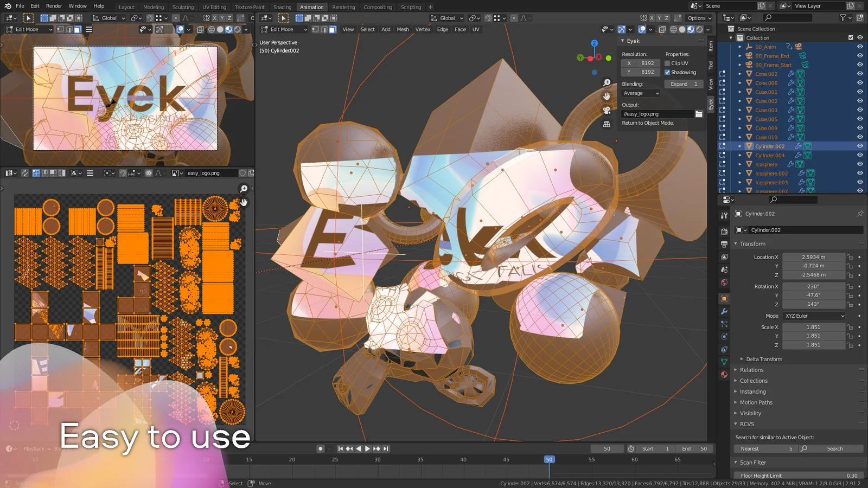Click the zoom magnifier icon in 3D viewport

pyautogui.click(x=607, y=82)
